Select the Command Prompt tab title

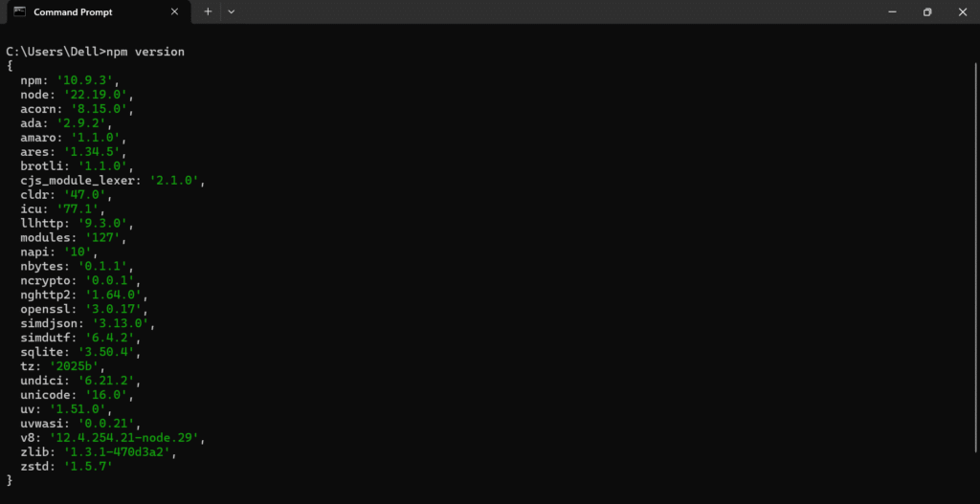(x=73, y=11)
